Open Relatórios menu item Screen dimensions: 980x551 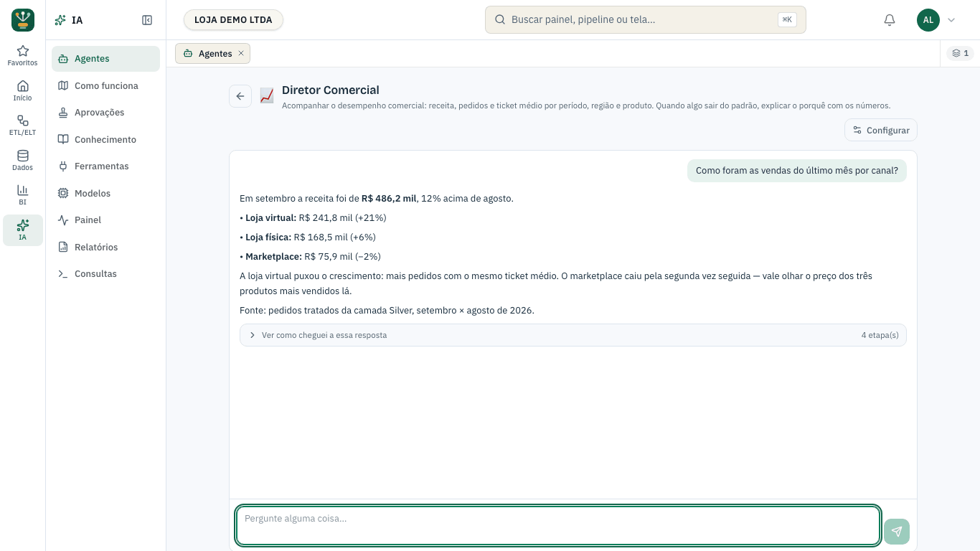[x=105, y=247]
